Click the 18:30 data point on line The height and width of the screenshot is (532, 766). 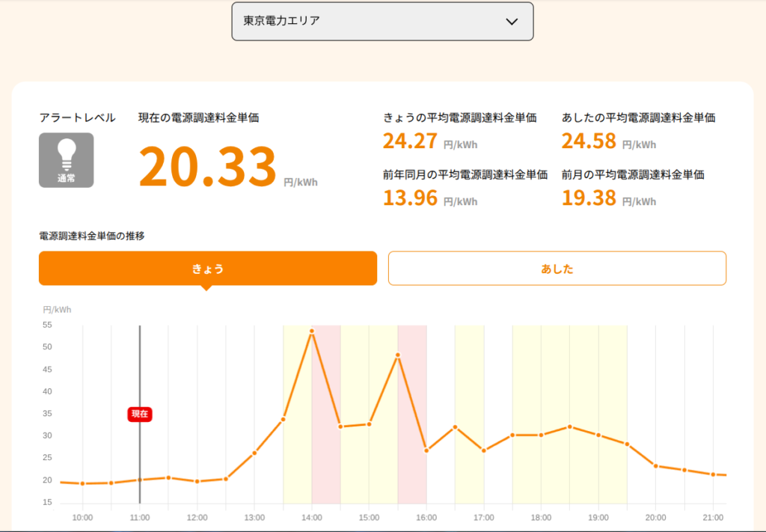click(569, 426)
